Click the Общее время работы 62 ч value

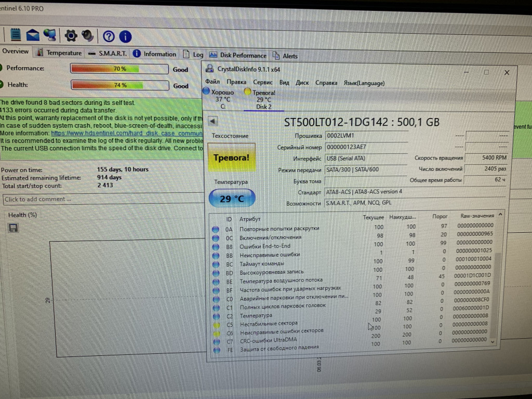486,180
